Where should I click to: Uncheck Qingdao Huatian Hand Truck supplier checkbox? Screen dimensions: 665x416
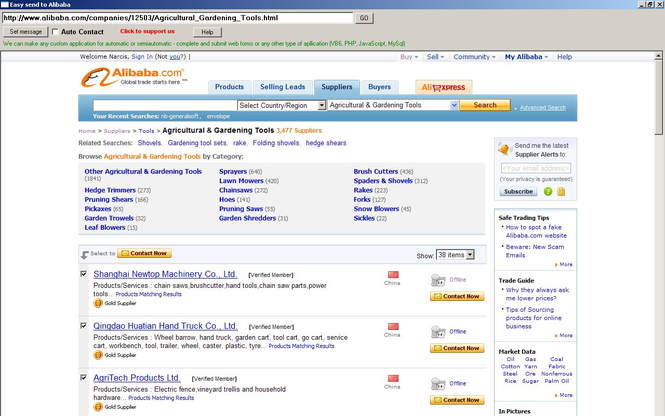pos(84,326)
